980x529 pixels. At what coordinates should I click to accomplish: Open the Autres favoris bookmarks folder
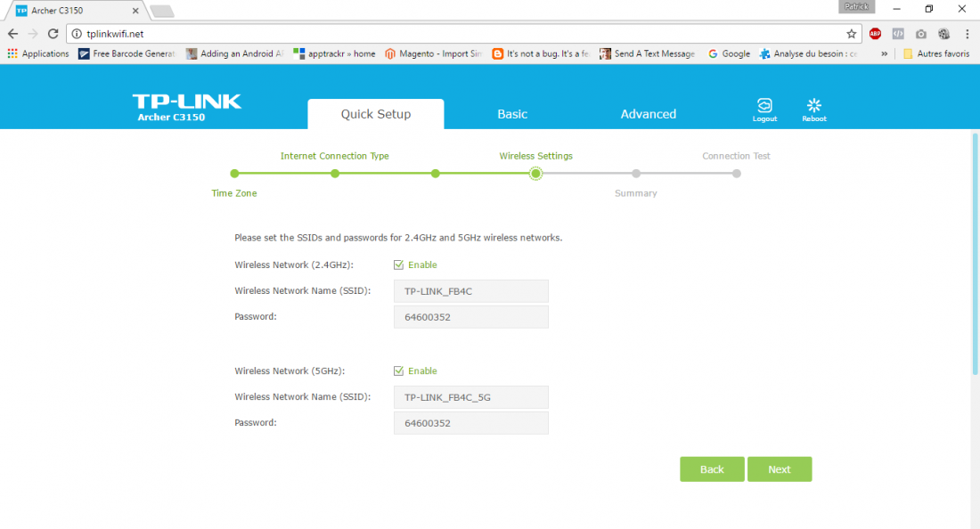(935, 53)
